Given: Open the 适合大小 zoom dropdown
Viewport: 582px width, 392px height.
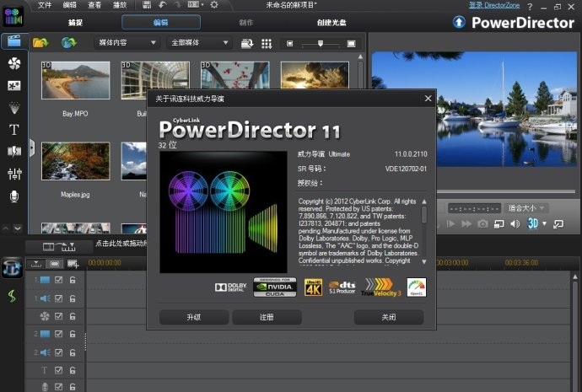Looking at the screenshot, I should point(527,207).
